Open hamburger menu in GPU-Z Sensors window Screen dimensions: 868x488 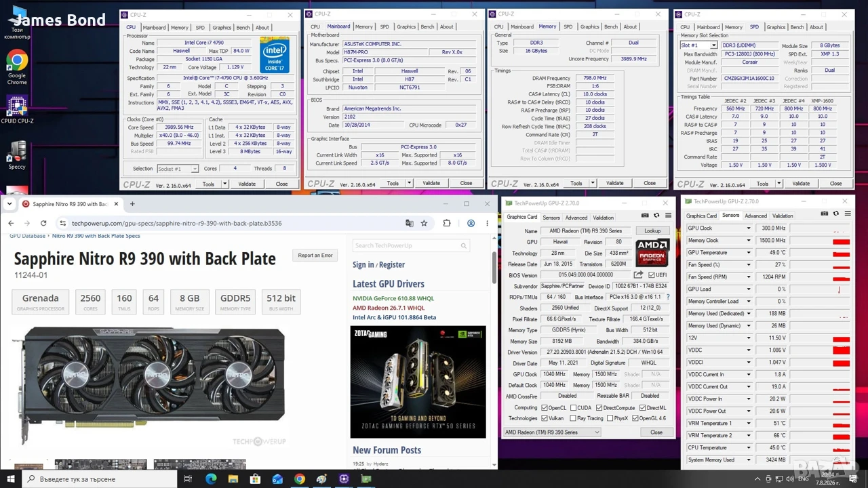pos(847,213)
